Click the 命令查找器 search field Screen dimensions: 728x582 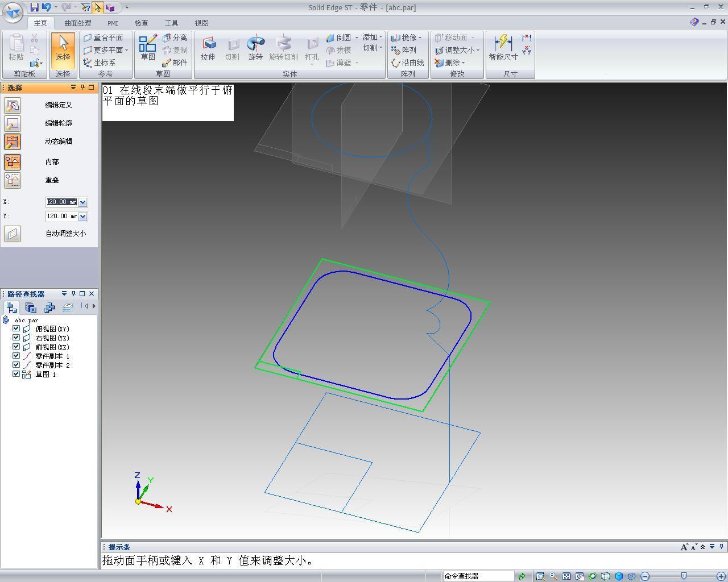tap(478, 576)
